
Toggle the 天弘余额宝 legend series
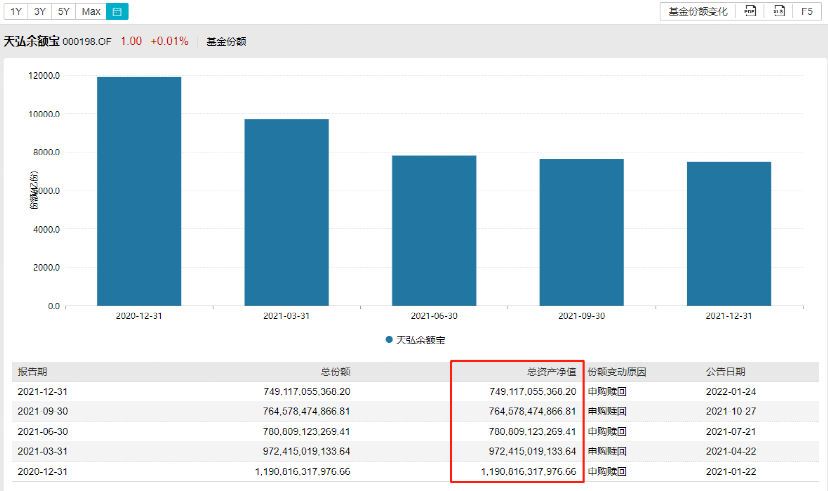click(x=415, y=340)
